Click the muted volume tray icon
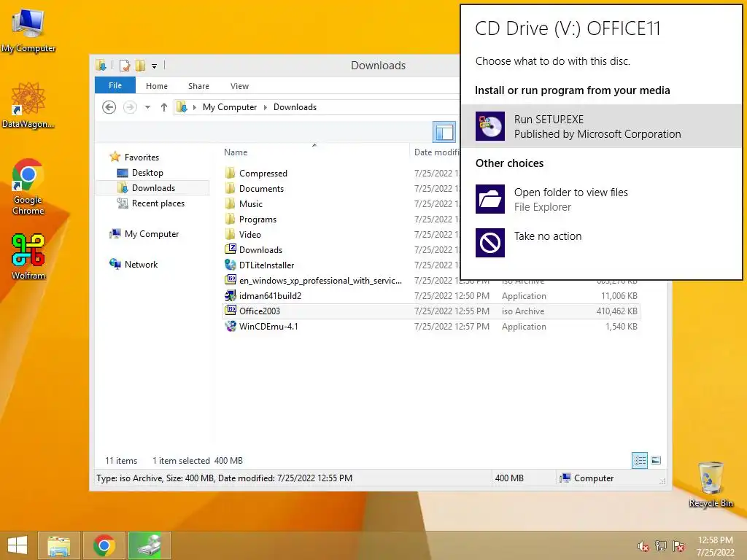The image size is (747, 560). [x=643, y=546]
